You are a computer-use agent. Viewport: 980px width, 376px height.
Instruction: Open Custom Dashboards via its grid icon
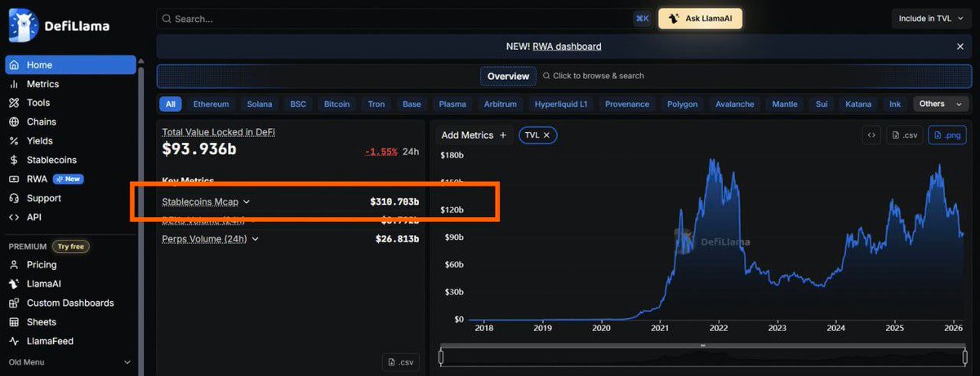tap(14, 303)
